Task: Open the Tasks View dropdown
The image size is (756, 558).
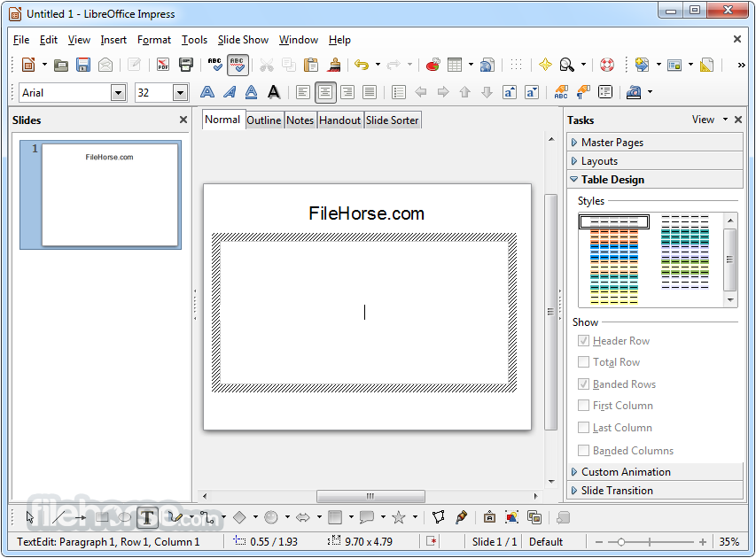Action: (x=710, y=120)
